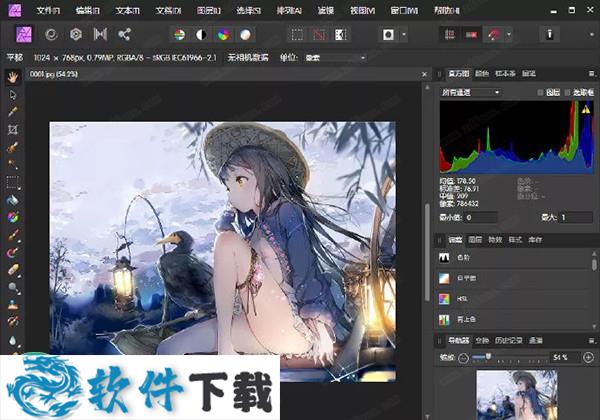This screenshot has width=600, height=420.
Task: Toggle move by whole pixels button
Action: [x=471, y=35]
